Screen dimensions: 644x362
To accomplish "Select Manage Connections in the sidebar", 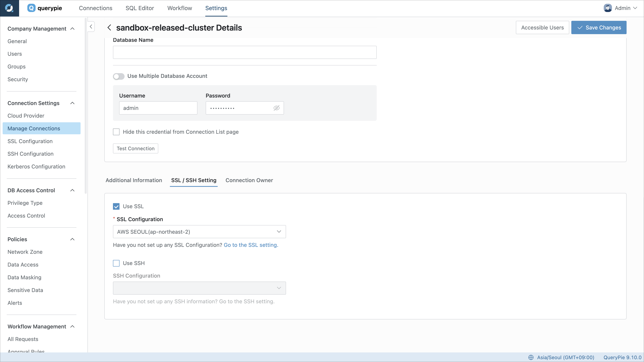I will click(x=42, y=128).
